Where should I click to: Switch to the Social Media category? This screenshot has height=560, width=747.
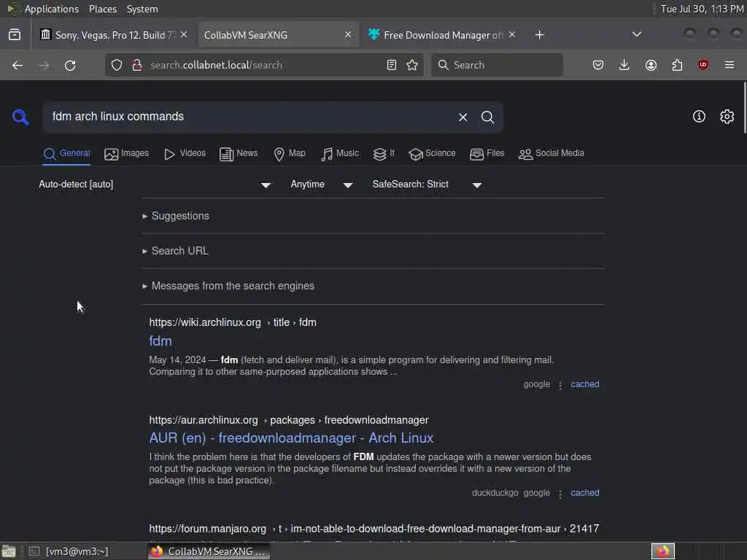tap(551, 153)
